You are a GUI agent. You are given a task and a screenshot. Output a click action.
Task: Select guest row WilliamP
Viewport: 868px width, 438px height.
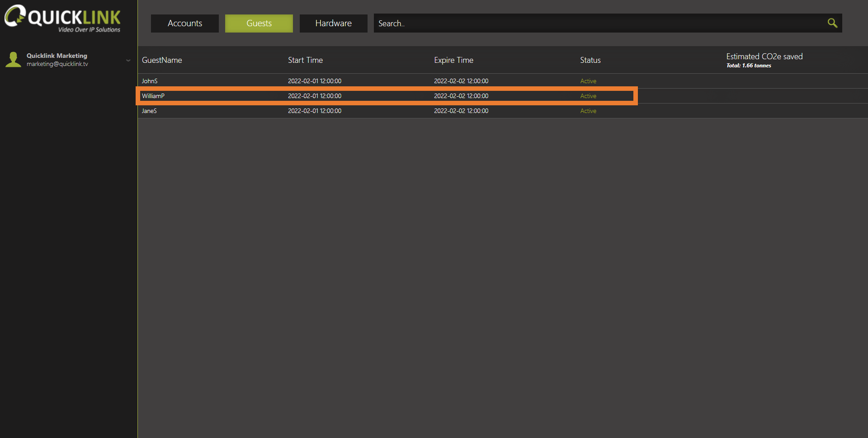coord(503,96)
